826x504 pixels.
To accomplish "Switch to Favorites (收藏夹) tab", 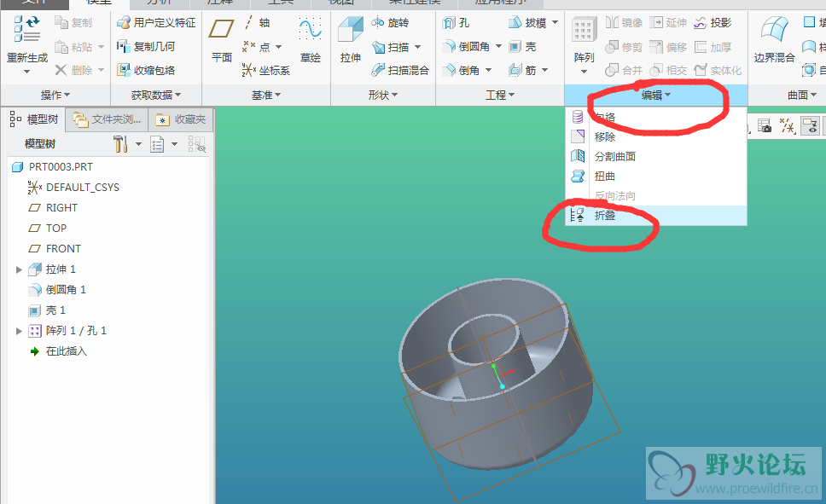I will [181, 119].
